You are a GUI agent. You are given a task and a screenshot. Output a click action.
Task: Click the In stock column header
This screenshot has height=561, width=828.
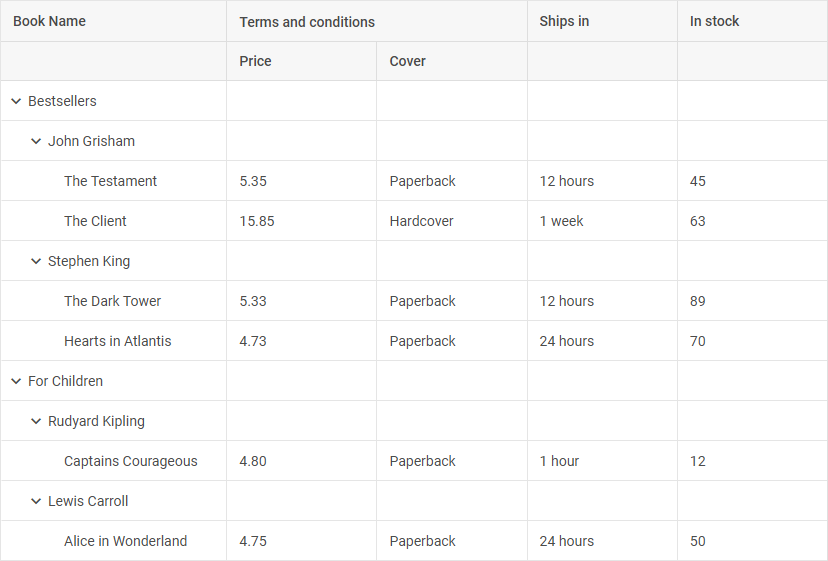pos(715,21)
